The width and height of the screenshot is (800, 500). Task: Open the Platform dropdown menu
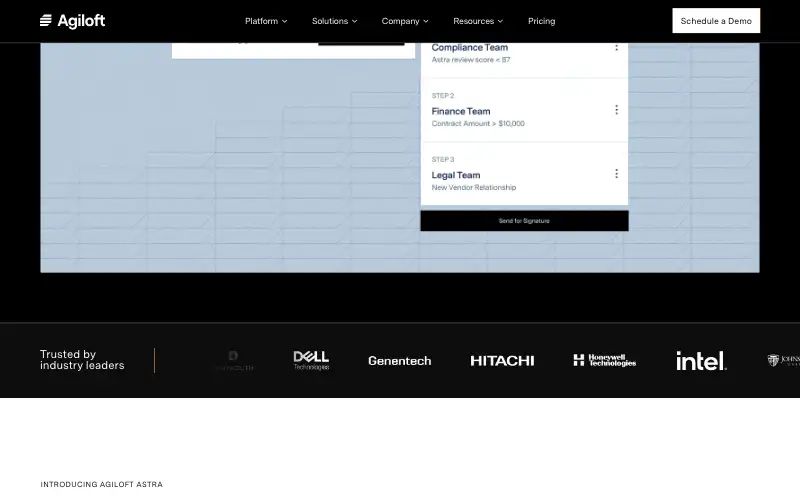coord(266,21)
